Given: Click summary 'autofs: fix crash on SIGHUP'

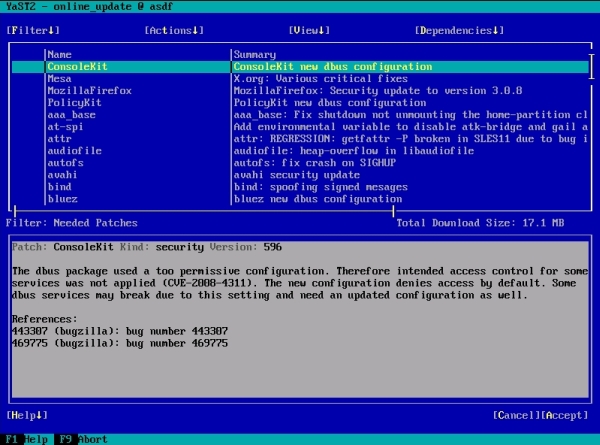Looking at the screenshot, I should (x=315, y=163).
